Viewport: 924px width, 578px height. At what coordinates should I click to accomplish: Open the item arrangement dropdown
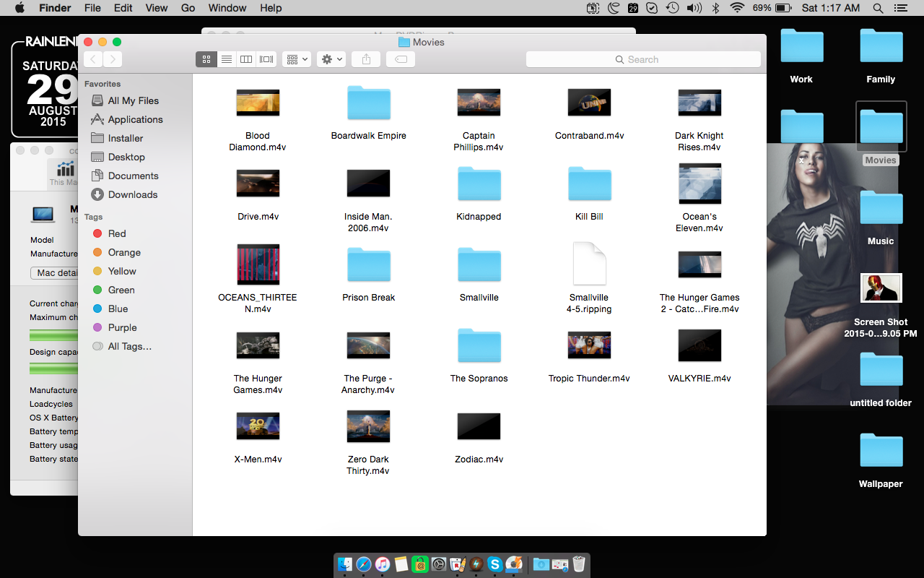(297, 59)
